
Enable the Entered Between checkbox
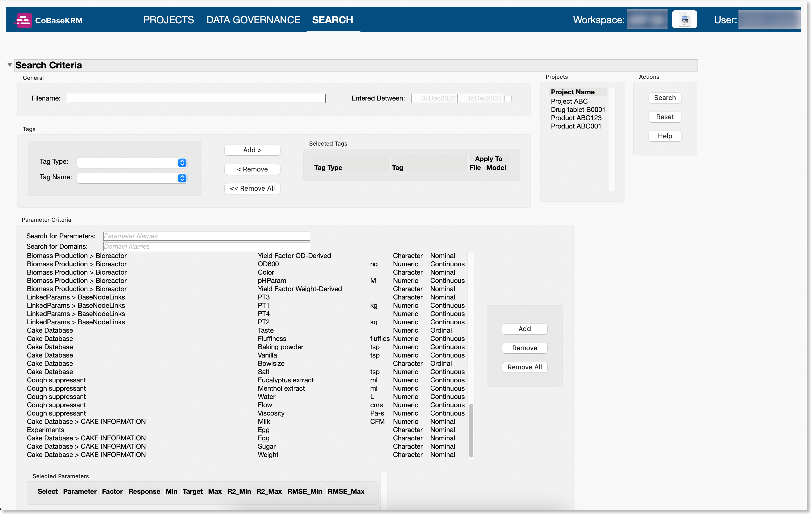pyautogui.click(x=508, y=98)
